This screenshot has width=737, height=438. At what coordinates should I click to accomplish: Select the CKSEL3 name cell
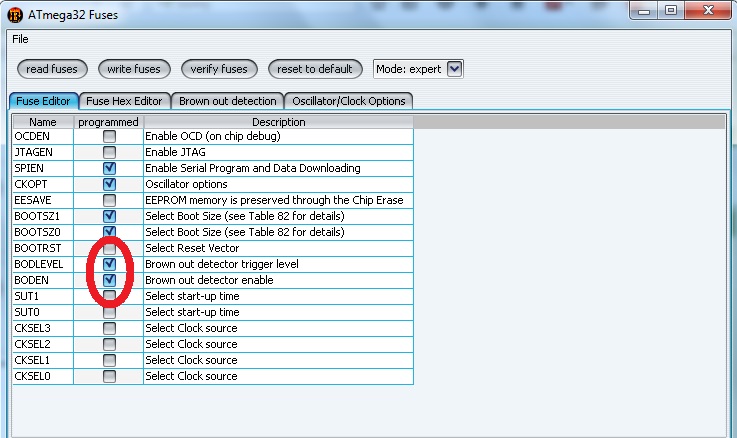point(43,328)
